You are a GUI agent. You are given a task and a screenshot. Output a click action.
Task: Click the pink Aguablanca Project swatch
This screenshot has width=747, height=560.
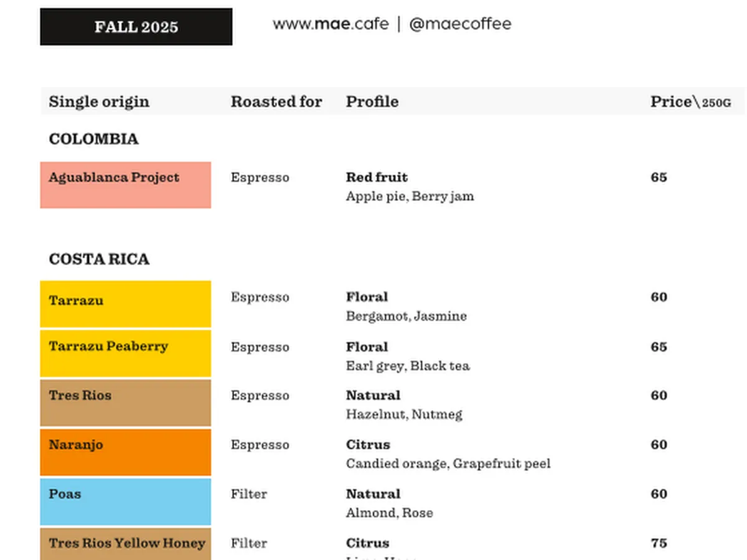pos(126,185)
